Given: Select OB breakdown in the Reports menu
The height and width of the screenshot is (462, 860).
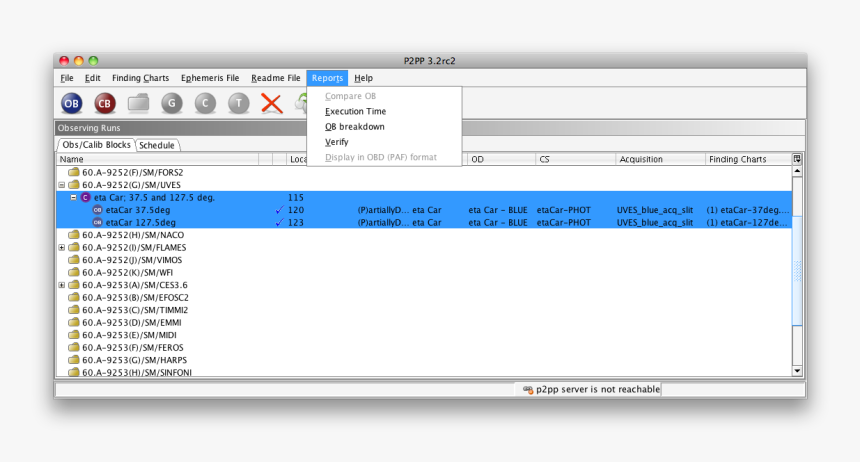Looking at the screenshot, I should click(x=354, y=127).
